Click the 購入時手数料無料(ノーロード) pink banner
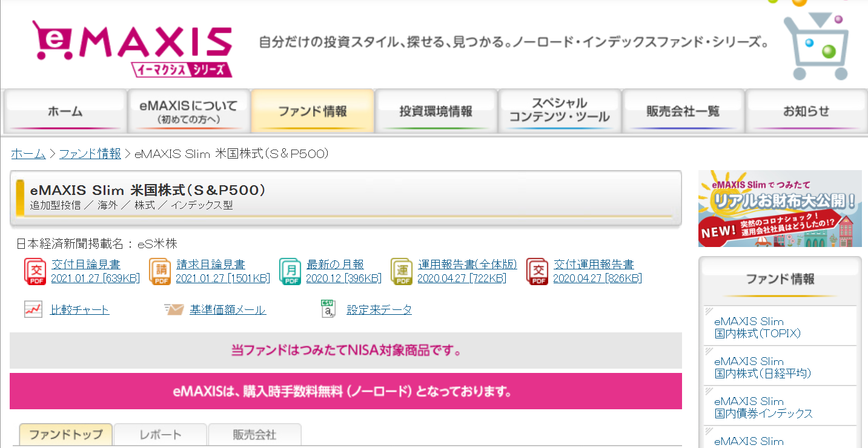 point(346,391)
